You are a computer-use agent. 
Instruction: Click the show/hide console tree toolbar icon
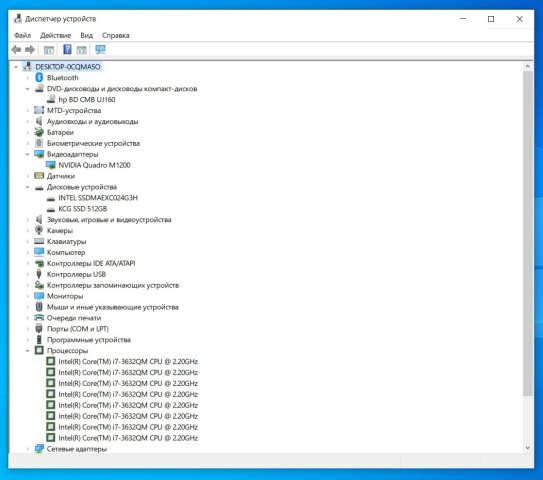click(x=49, y=50)
